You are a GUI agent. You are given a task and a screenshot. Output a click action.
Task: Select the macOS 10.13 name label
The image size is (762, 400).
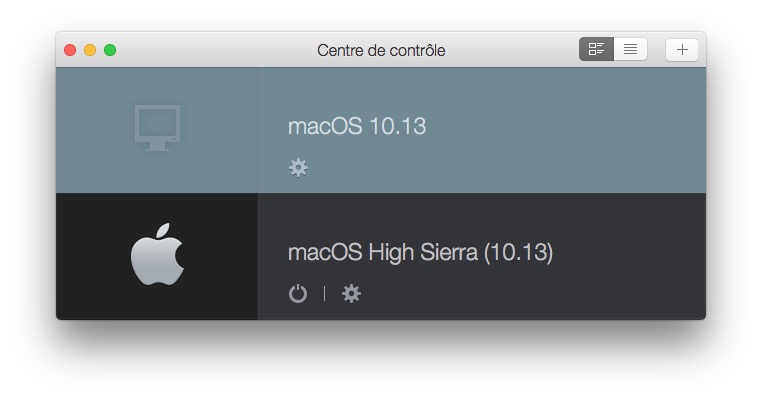(357, 126)
